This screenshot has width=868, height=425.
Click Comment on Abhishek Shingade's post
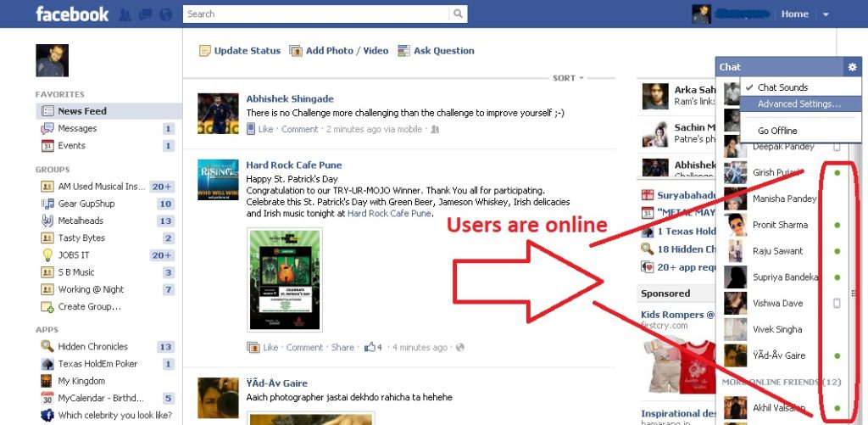300,129
